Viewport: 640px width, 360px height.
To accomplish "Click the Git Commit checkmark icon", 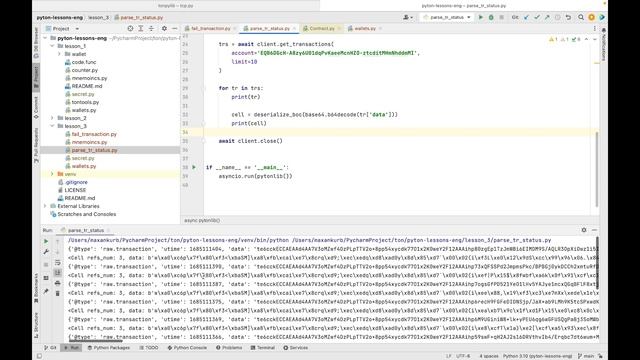I will [x=537, y=17].
